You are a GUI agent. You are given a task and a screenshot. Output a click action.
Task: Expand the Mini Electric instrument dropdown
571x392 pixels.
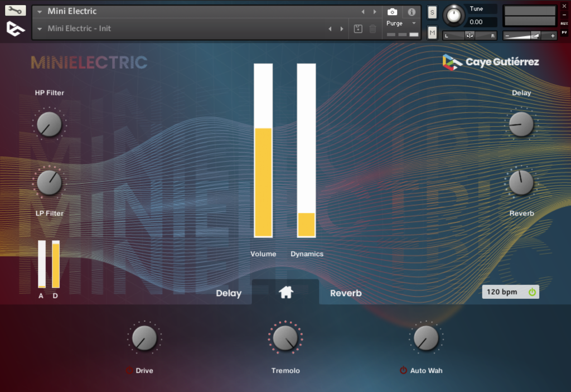click(40, 12)
